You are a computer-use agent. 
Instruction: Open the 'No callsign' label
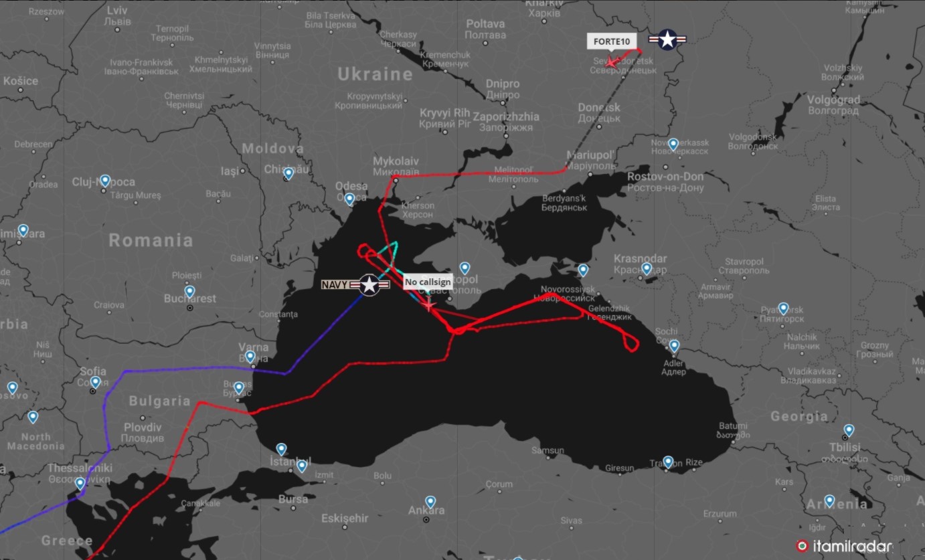[428, 282]
